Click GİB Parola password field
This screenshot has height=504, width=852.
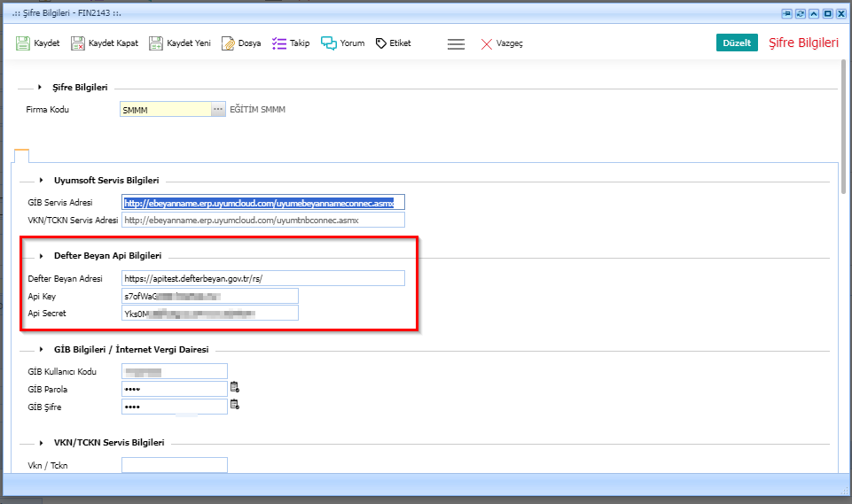[x=175, y=389]
